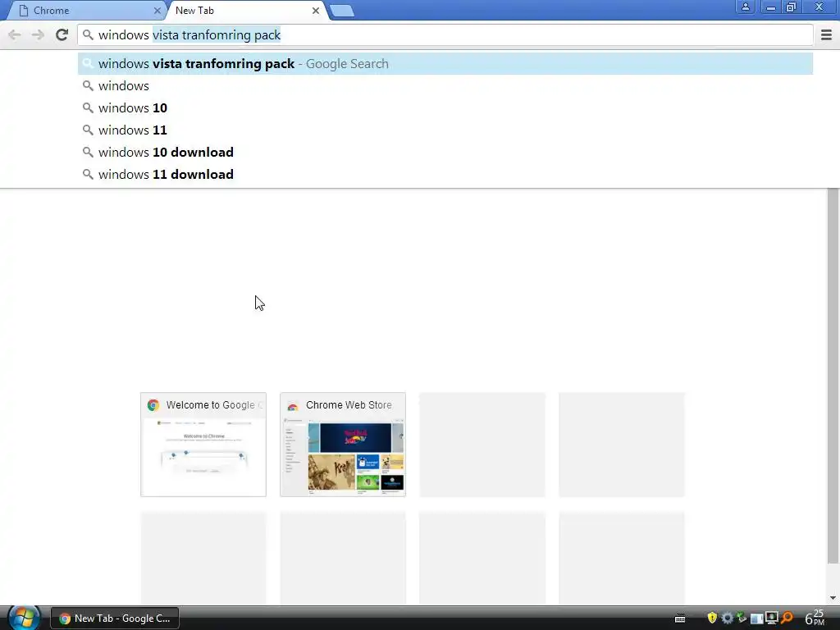The image size is (840, 630).
Task: Close the New Tab tab
Action: click(x=316, y=11)
